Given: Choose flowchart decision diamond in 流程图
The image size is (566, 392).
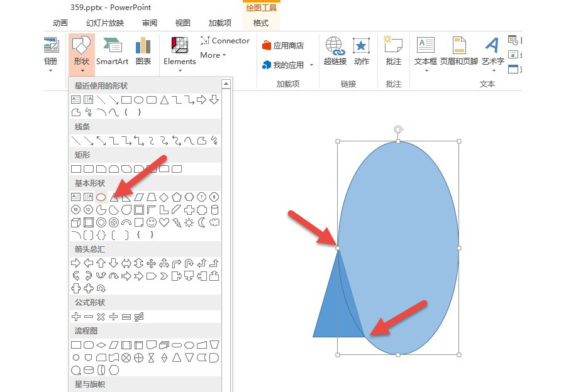Looking at the screenshot, I should pos(101,345).
